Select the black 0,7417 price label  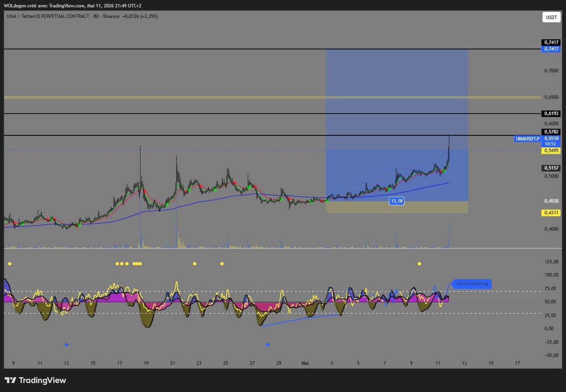pos(551,42)
